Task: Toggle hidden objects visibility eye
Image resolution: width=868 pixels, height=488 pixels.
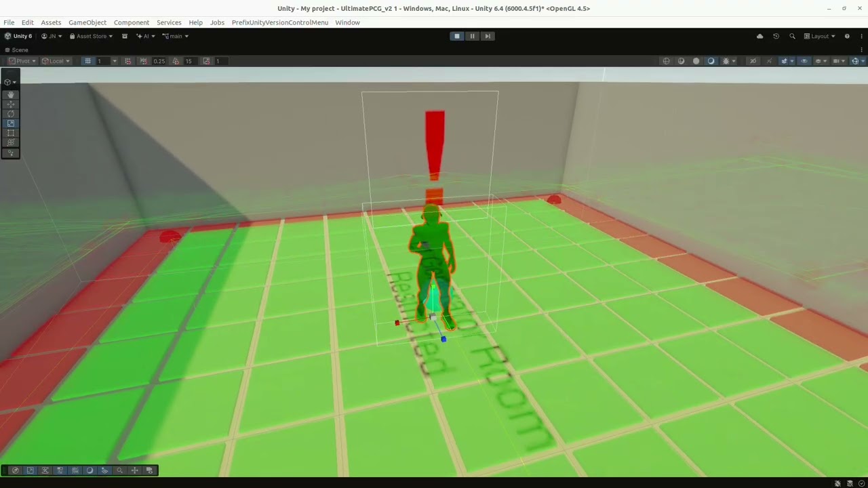Action: (804, 61)
